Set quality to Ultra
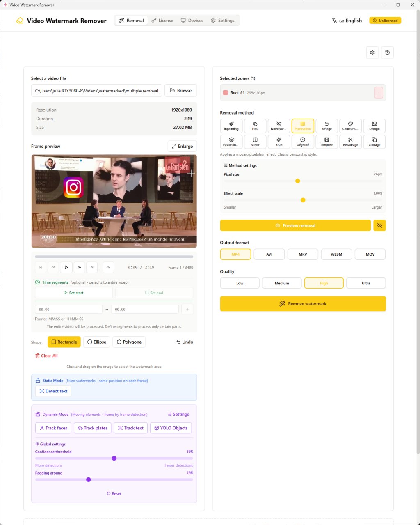This screenshot has width=420, height=525. point(366,283)
